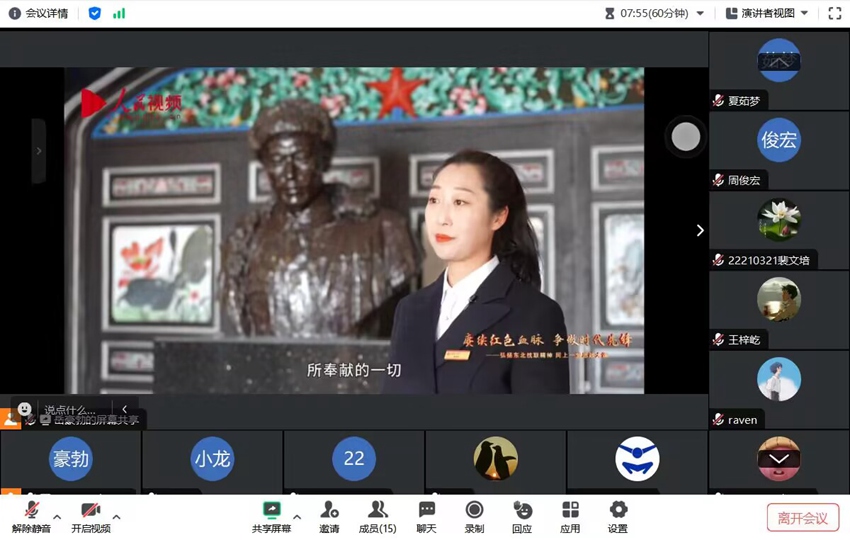
Task: Open the 邀请 invite icon
Action: (x=329, y=516)
